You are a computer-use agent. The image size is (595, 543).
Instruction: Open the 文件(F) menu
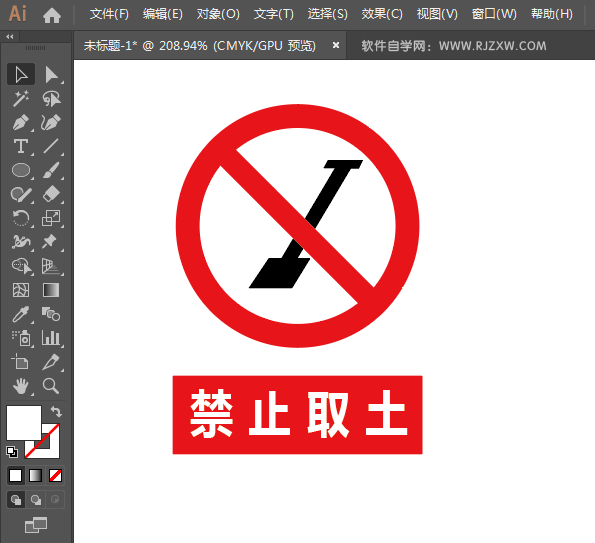[109, 14]
